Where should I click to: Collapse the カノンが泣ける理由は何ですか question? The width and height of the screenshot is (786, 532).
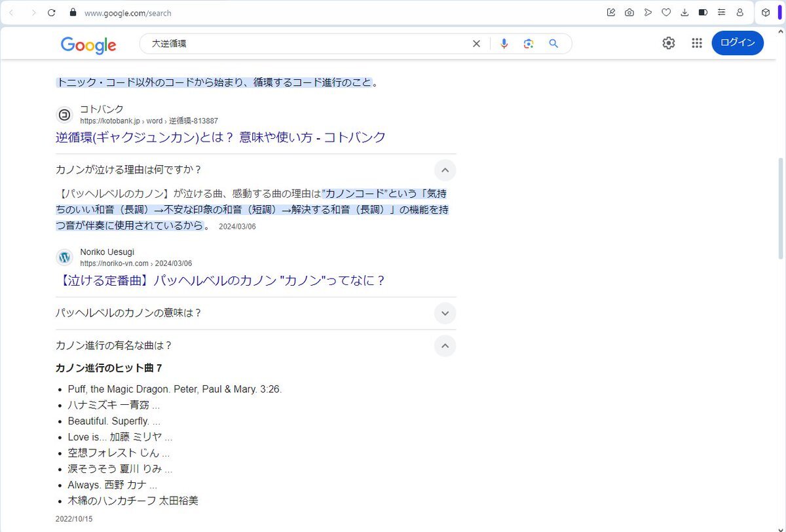click(445, 170)
